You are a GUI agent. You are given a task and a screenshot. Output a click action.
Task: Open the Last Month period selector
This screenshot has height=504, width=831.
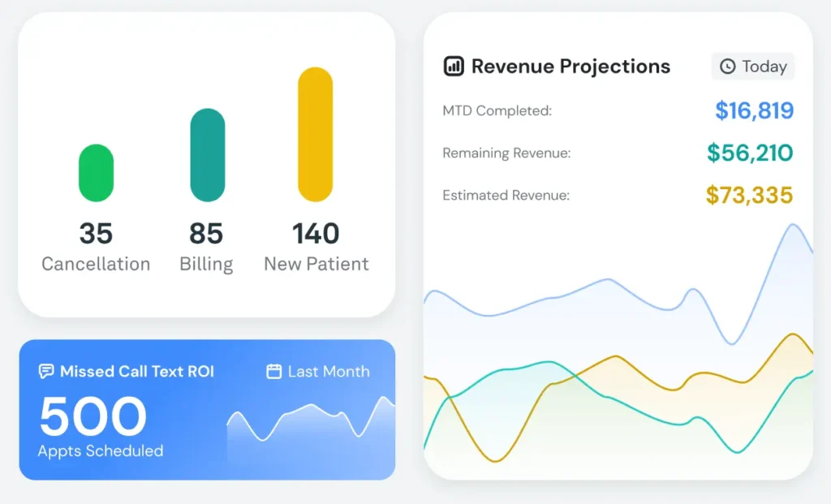point(318,372)
